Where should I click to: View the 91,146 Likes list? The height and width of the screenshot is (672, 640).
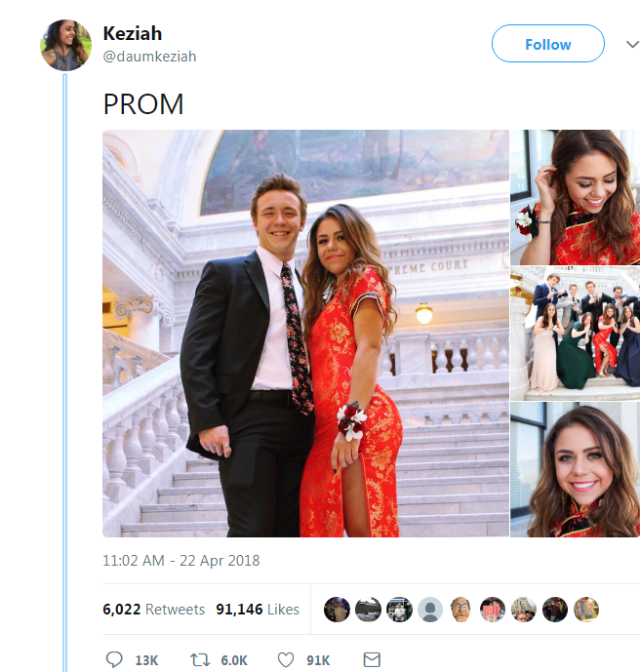tap(258, 610)
